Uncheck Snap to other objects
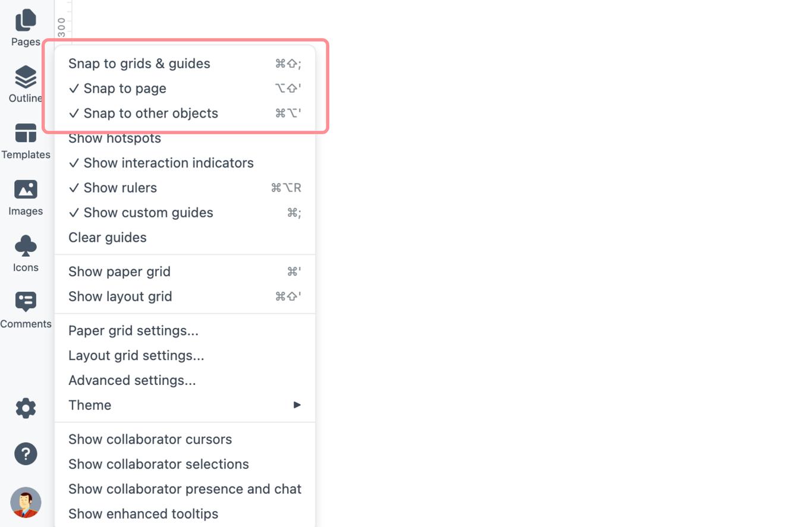 tap(151, 113)
